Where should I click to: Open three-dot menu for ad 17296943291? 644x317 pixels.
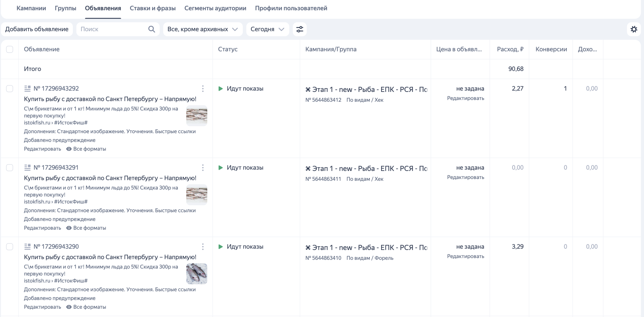tap(203, 168)
